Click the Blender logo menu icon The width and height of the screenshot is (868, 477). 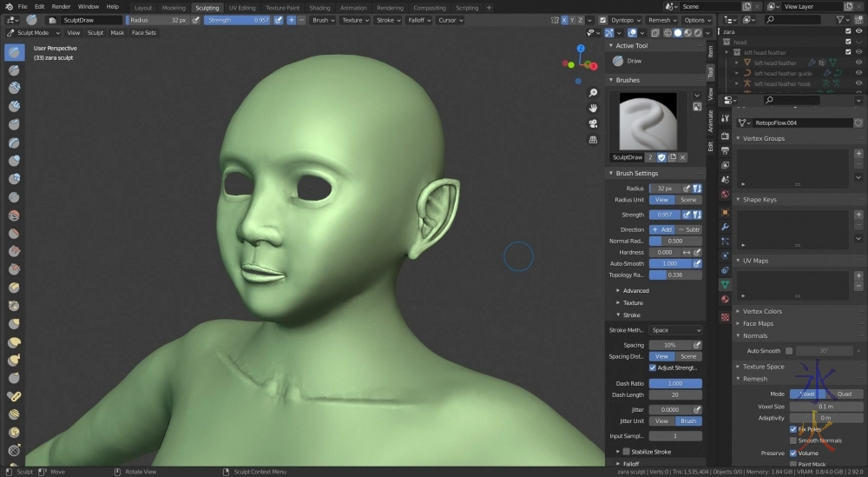click(8, 6)
